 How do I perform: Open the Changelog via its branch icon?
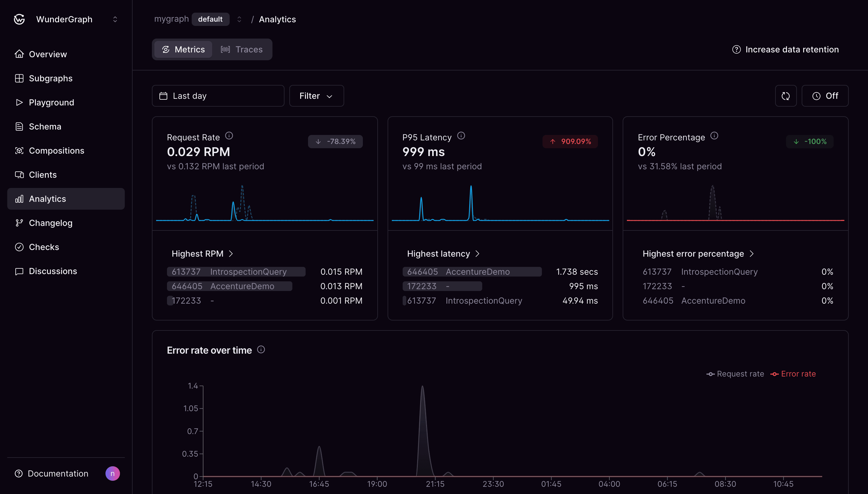[19, 223]
